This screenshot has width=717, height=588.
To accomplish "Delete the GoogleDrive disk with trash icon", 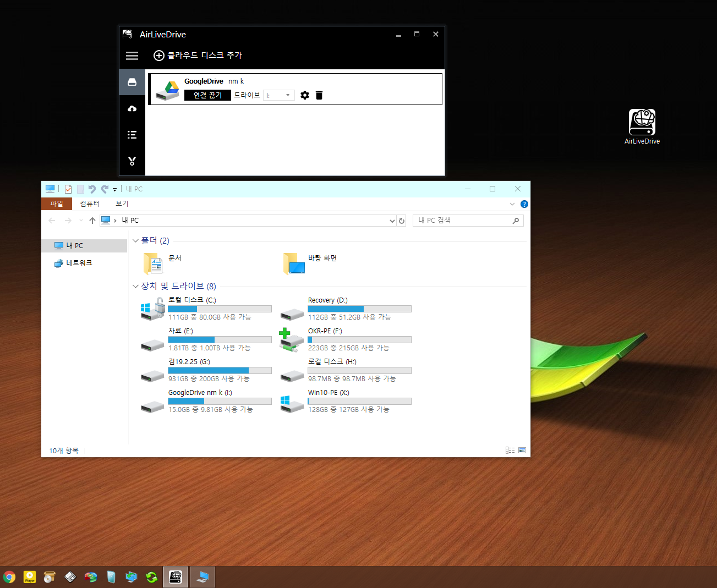I will point(319,95).
